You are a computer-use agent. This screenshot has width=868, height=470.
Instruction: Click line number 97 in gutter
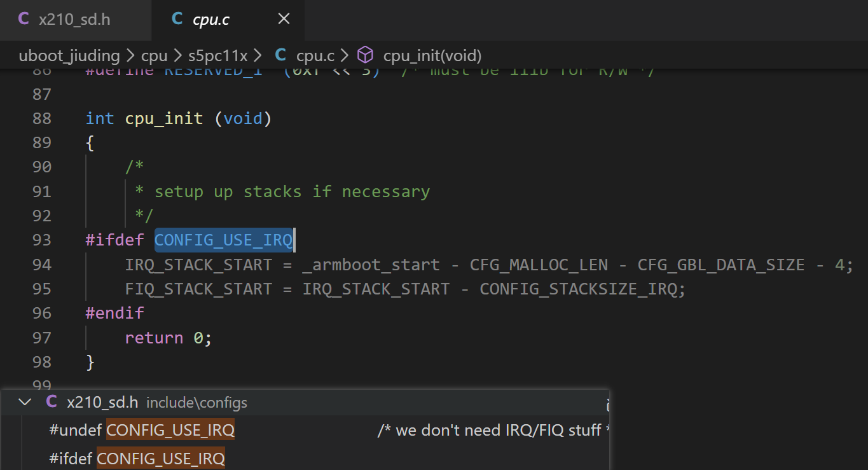coord(41,338)
